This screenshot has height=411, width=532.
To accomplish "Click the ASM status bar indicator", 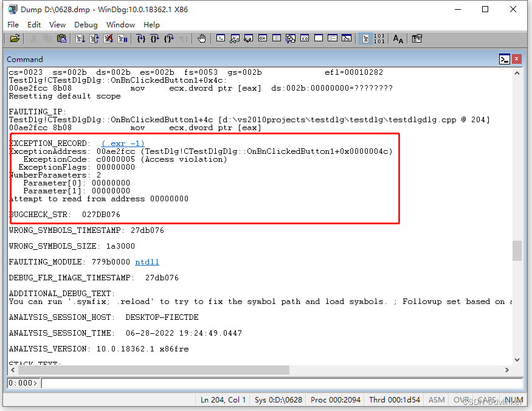I will pos(437,400).
